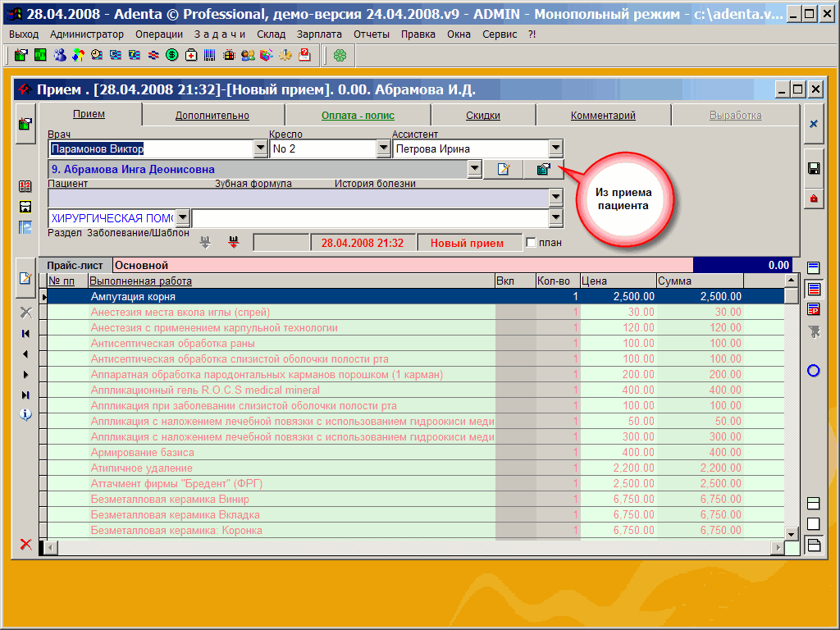Click the blue circle icon on right sidebar
This screenshot has height=630, width=840.
[x=814, y=371]
